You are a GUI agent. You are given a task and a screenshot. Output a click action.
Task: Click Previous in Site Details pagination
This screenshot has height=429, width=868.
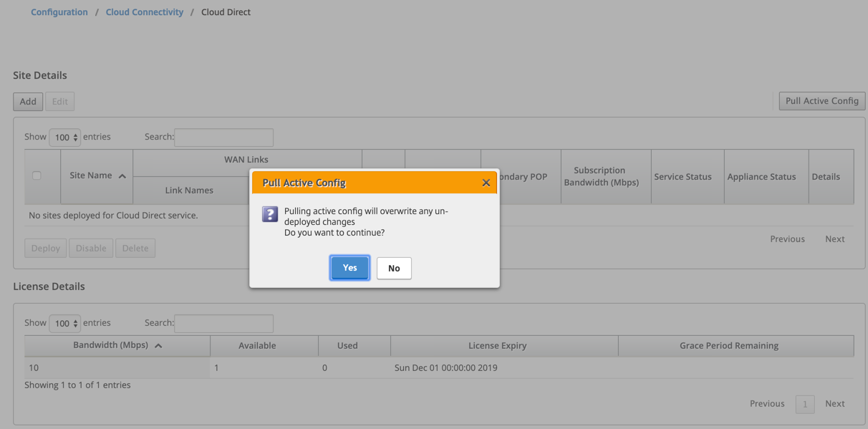[x=787, y=239]
